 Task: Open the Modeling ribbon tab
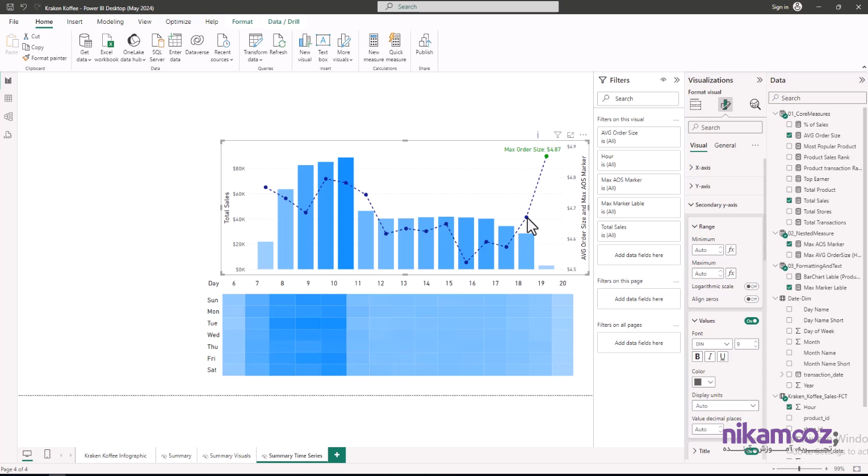click(110, 22)
